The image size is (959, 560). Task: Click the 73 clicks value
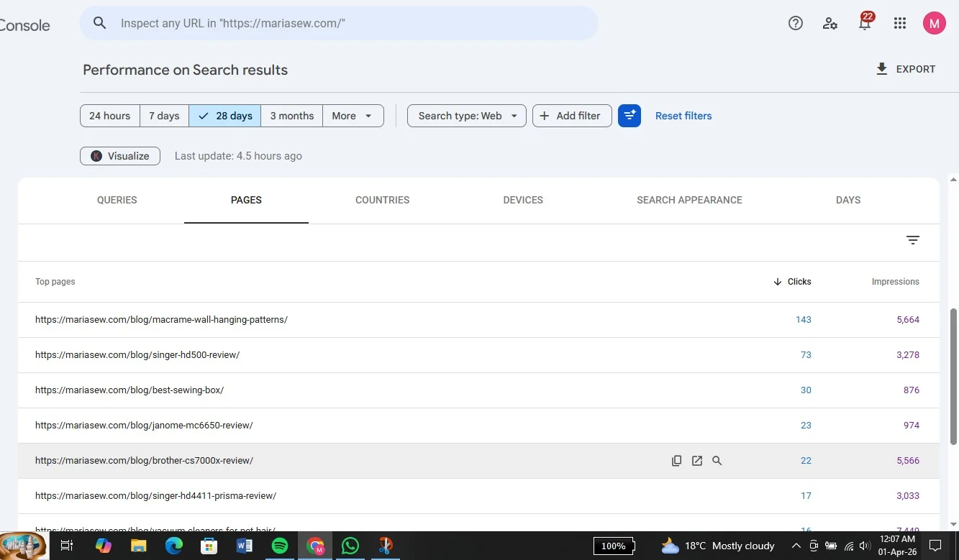pos(806,355)
